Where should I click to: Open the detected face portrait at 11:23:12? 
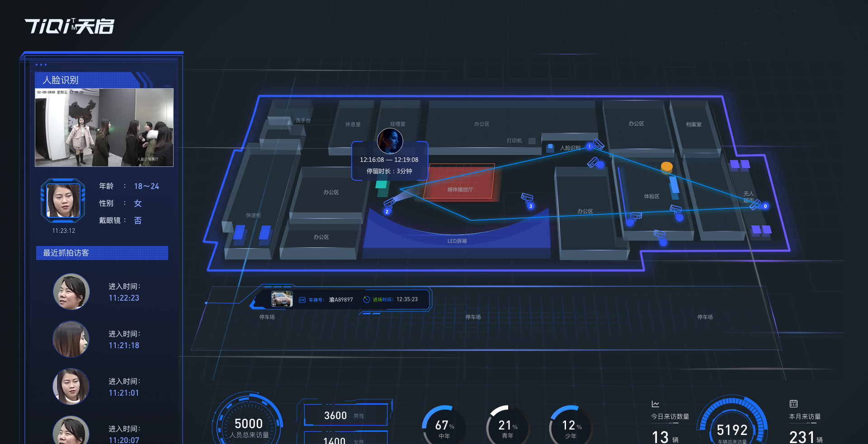[x=63, y=200]
